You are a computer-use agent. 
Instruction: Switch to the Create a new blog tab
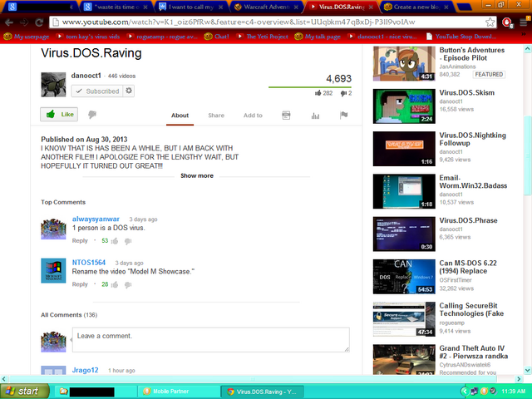pyautogui.click(x=416, y=7)
